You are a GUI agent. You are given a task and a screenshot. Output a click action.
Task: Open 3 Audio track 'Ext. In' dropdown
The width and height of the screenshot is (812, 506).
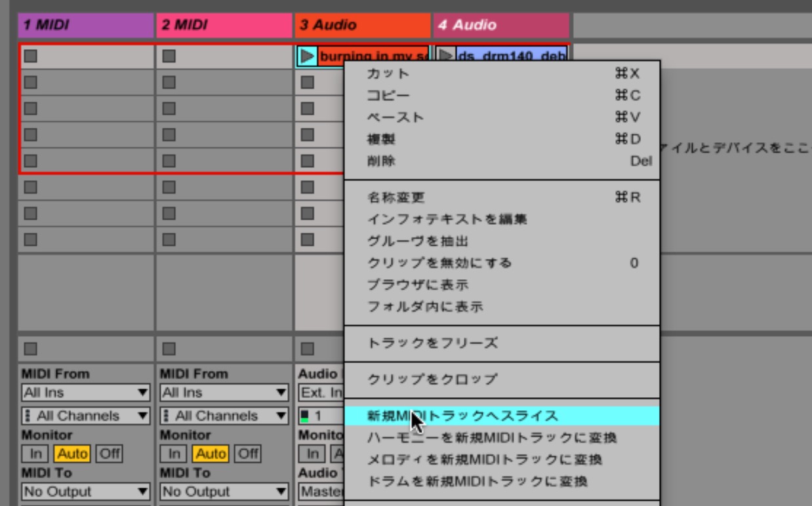point(321,393)
